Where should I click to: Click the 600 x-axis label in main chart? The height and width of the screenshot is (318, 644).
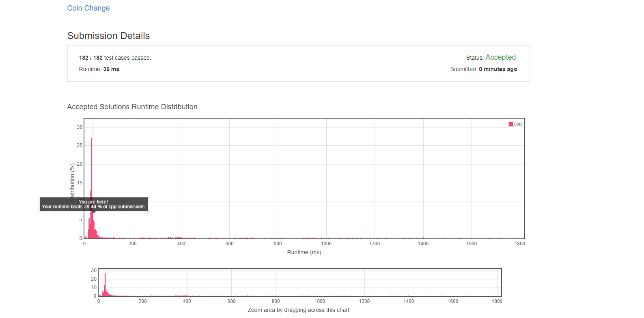pos(229,244)
